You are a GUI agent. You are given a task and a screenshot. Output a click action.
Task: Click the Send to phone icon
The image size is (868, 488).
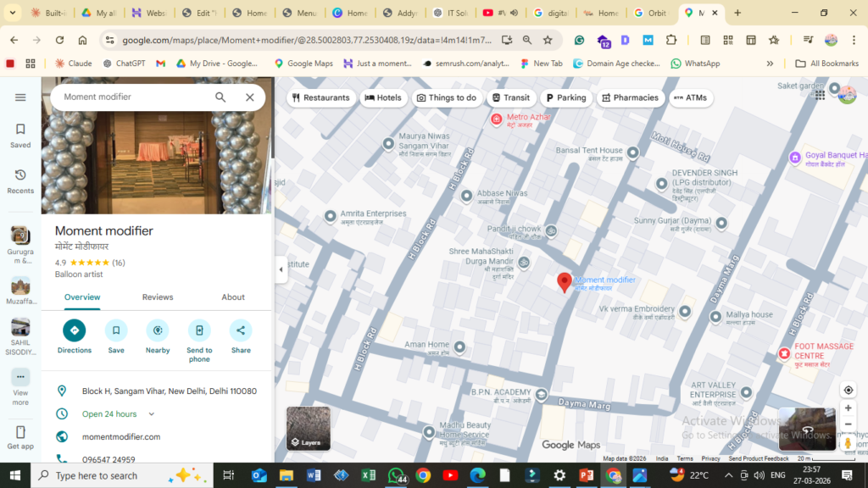click(199, 330)
